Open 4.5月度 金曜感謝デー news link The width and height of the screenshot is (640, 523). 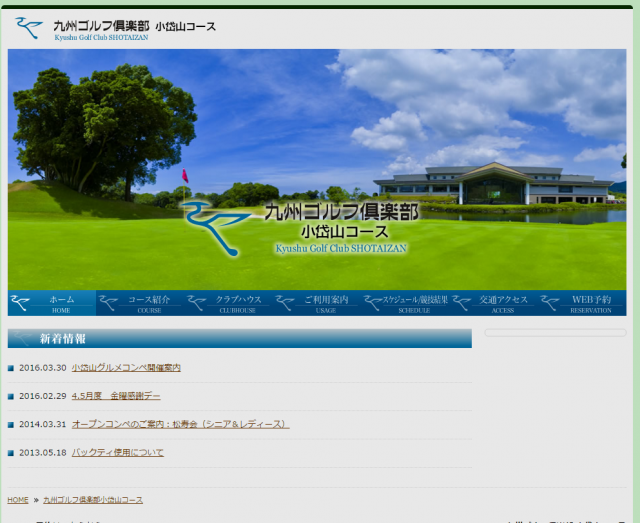tap(116, 396)
